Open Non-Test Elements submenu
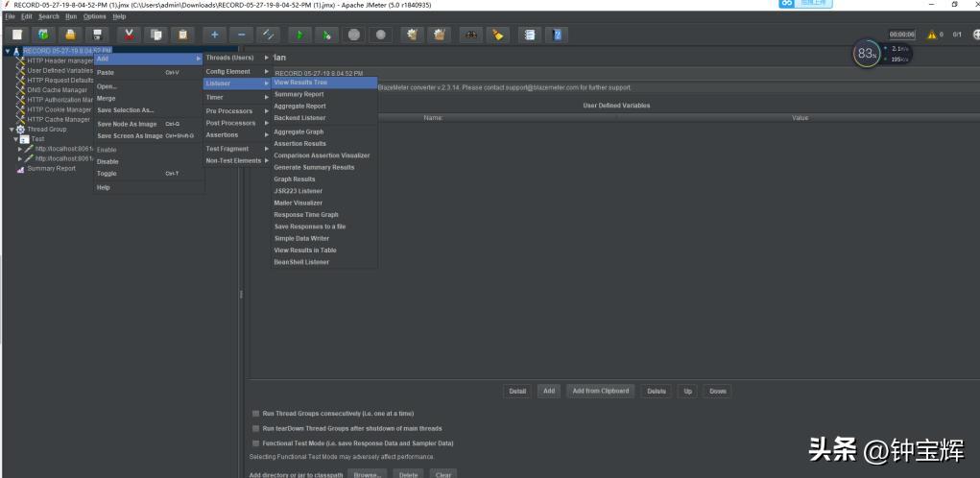The height and width of the screenshot is (478, 980). pyautogui.click(x=237, y=160)
